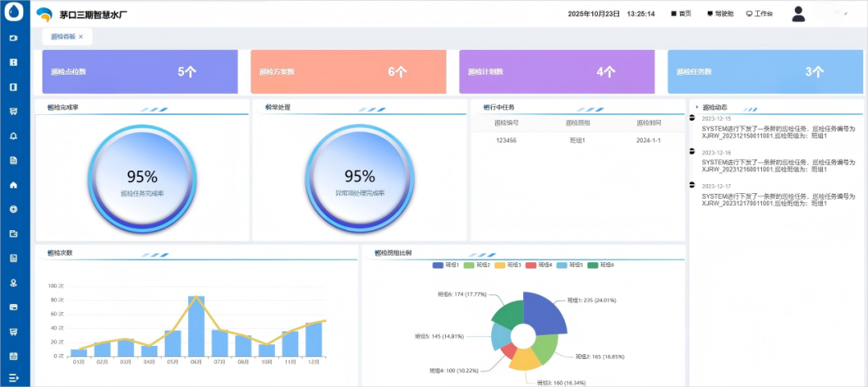Open the calendar sidebar icon
868x387 pixels.
(14, 356)
